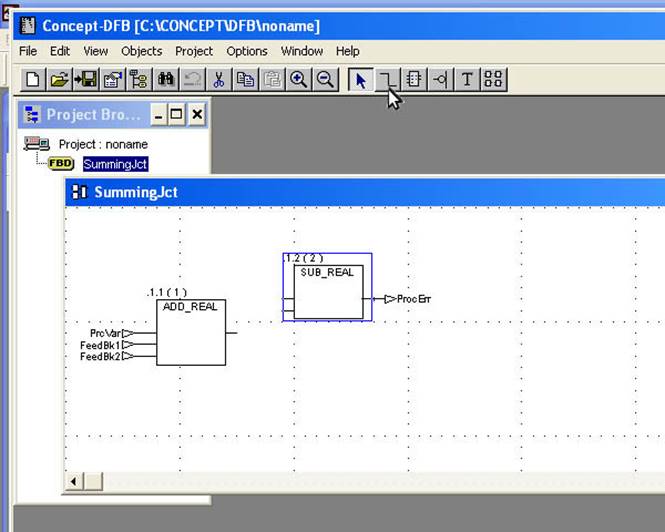Maximize the Project Browser panel
Image resolution: width=665 pixels, height=532 pixels.
coord(176,115)
